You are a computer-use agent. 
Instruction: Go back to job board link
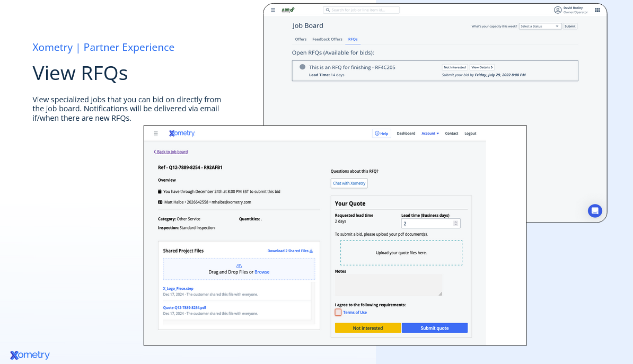coord(171,152)
